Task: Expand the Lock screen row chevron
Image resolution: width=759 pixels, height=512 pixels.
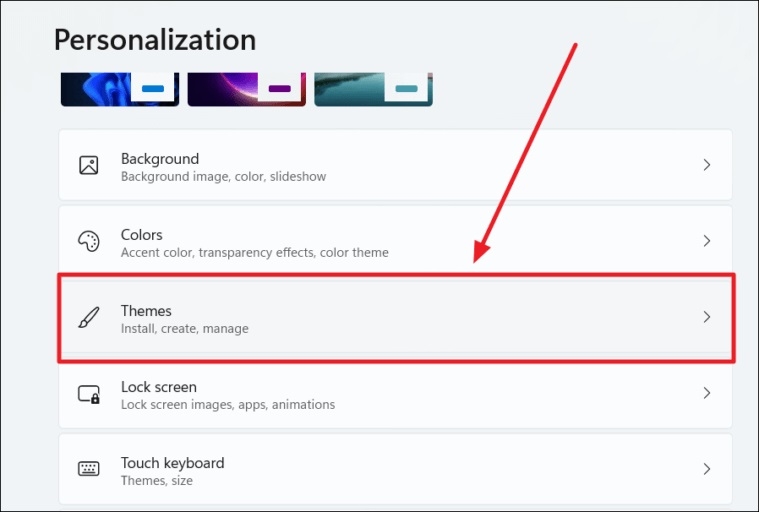Action: 706,393
